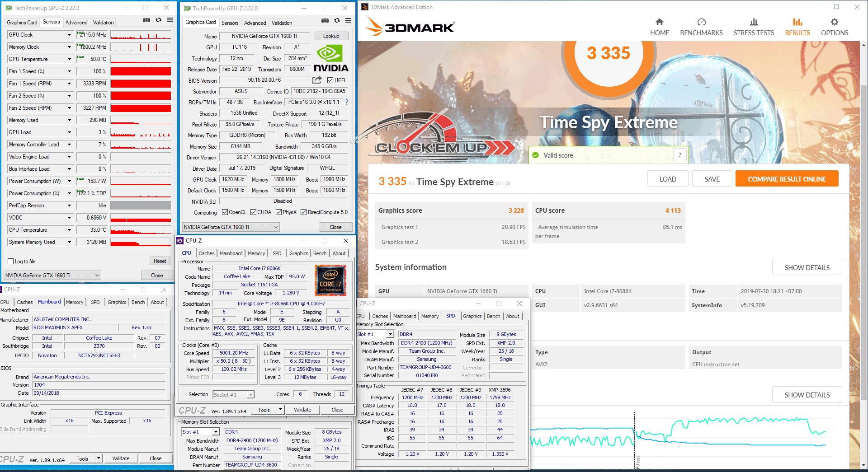
Task: Switch to the Advanced tab in GPU-Z Sensors window
Action: click(x=76, y=23)
